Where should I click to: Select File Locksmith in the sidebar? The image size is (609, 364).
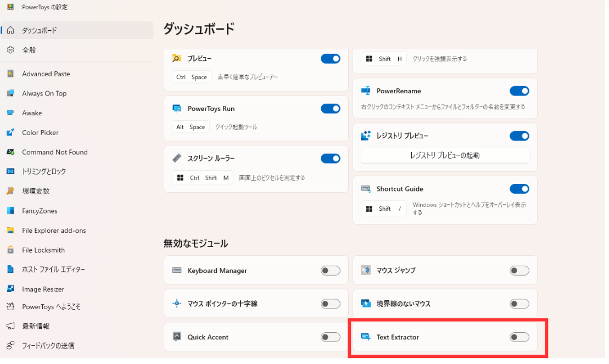click(77, 250)
